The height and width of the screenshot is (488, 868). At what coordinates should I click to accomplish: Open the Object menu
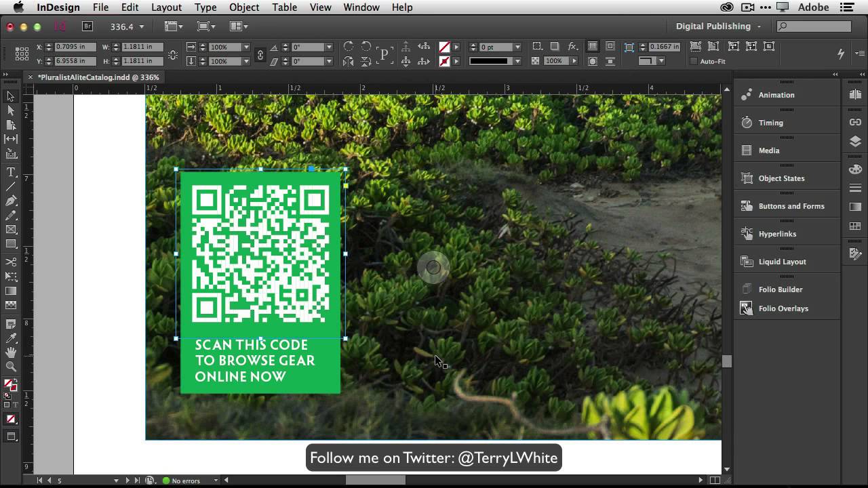coord(244,7)
